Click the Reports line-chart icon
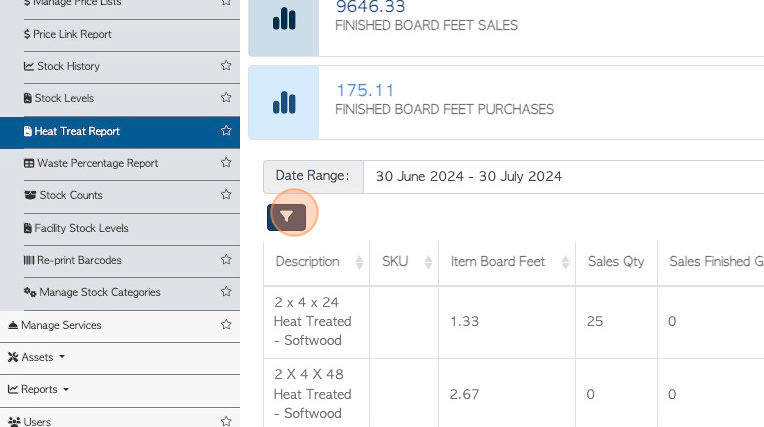This screenshot has width=764, height=427. pyautogui.click(x=13, y=389)
